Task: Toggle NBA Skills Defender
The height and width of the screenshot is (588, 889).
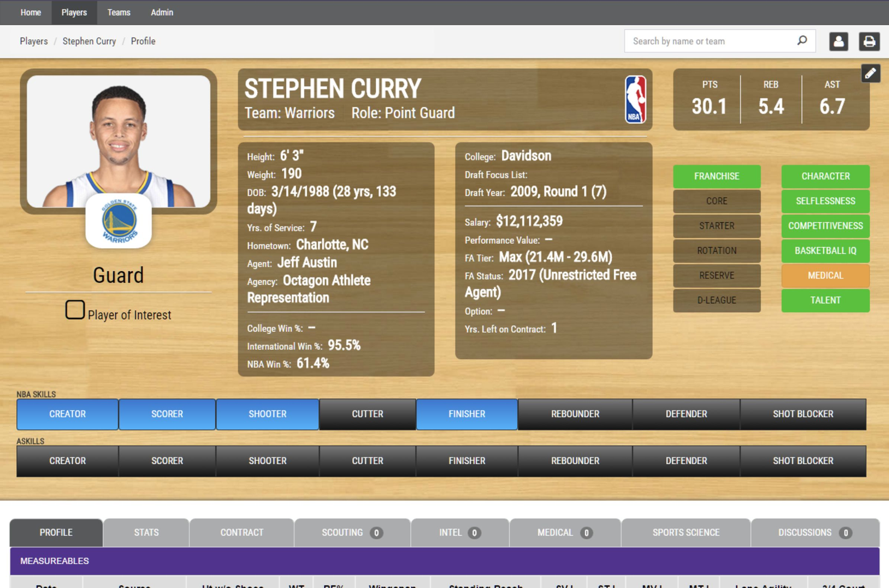Action: 686,414
